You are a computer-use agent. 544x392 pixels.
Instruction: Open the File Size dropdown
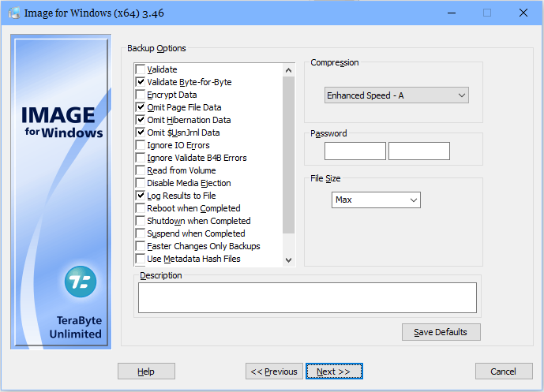(x=375, y=200)
